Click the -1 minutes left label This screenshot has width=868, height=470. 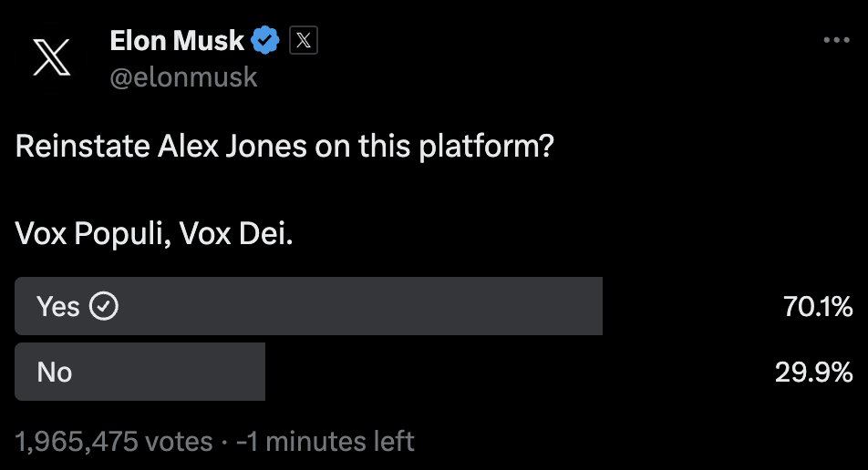click(325, 441)
